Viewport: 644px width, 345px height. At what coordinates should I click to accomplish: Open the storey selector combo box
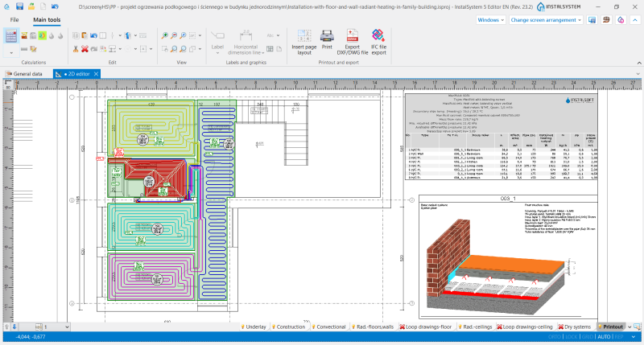(45, 327)
